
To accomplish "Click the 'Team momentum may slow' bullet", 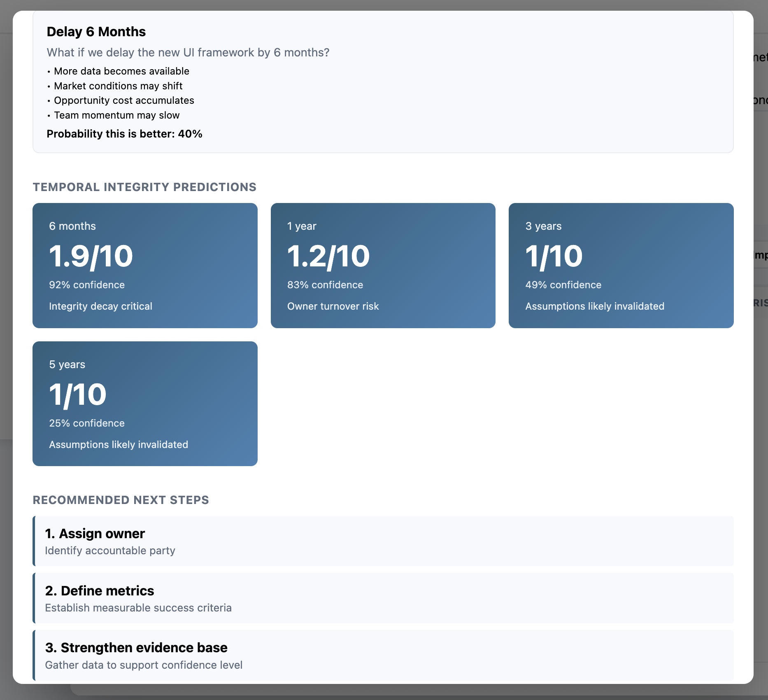I will (116, 115).
